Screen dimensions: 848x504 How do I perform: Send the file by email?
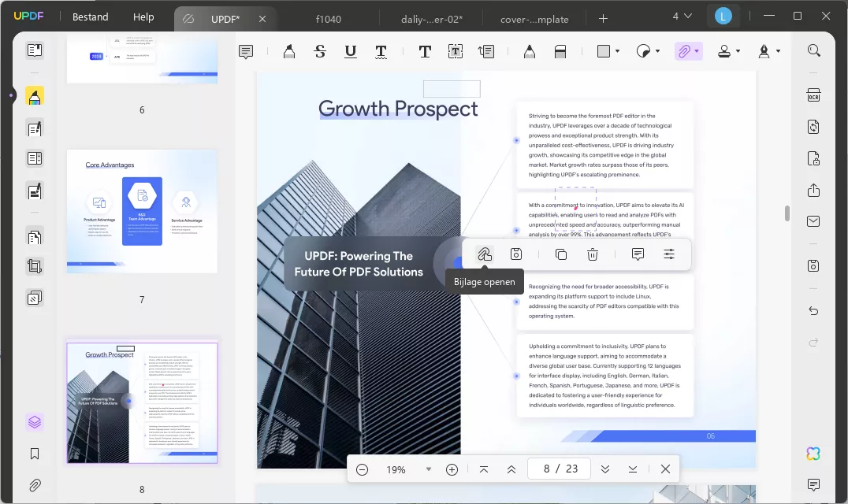coord(814,221)
